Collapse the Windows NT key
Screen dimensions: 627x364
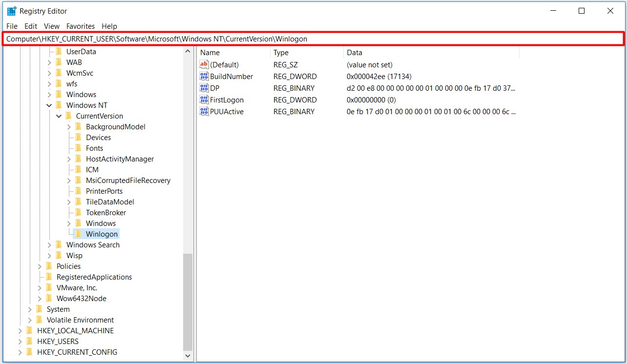pyautogui.click(x=49, y=105)
